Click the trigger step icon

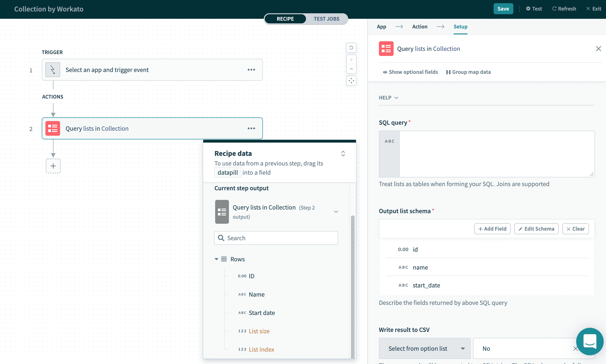tap(53, 69)
